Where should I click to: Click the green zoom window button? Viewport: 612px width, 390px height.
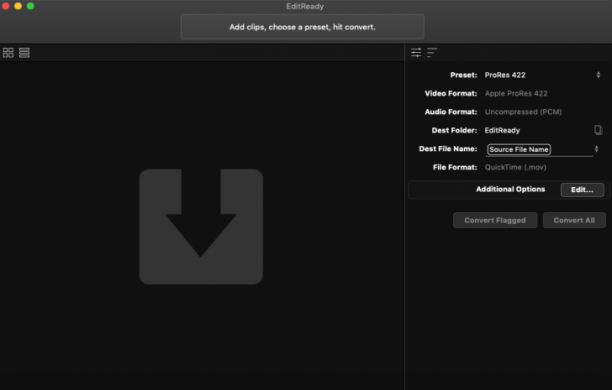30,6
